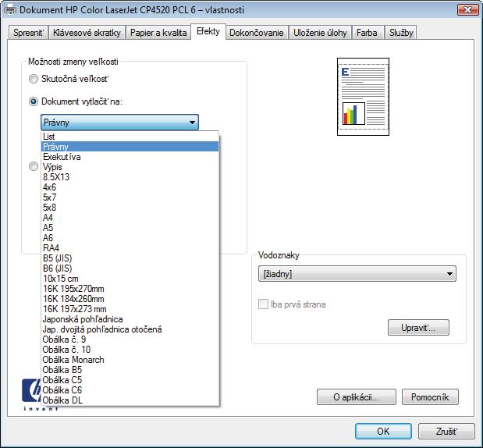Select Obálka C6 option
Screen dimensions: 483x448
click(x=130, y=390)
